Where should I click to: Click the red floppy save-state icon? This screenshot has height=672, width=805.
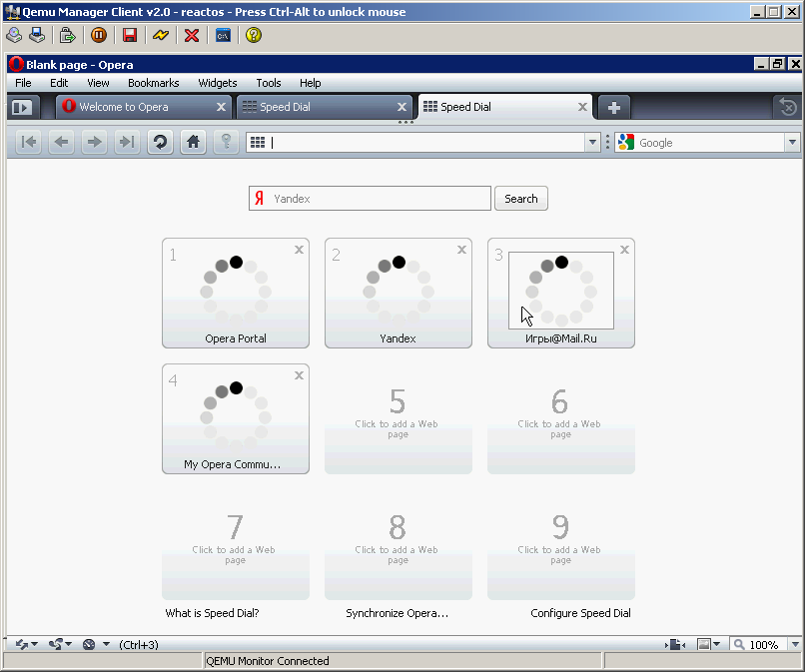pos(129,35)
